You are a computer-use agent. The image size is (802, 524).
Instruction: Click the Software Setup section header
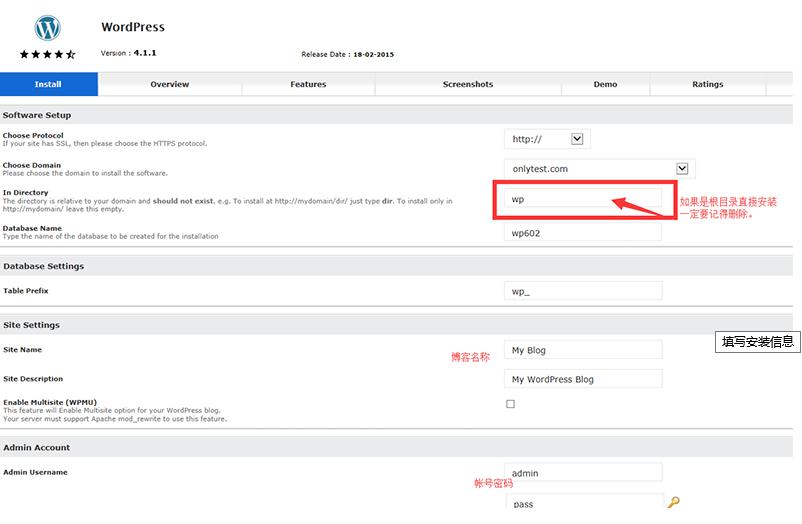(396, 115)
